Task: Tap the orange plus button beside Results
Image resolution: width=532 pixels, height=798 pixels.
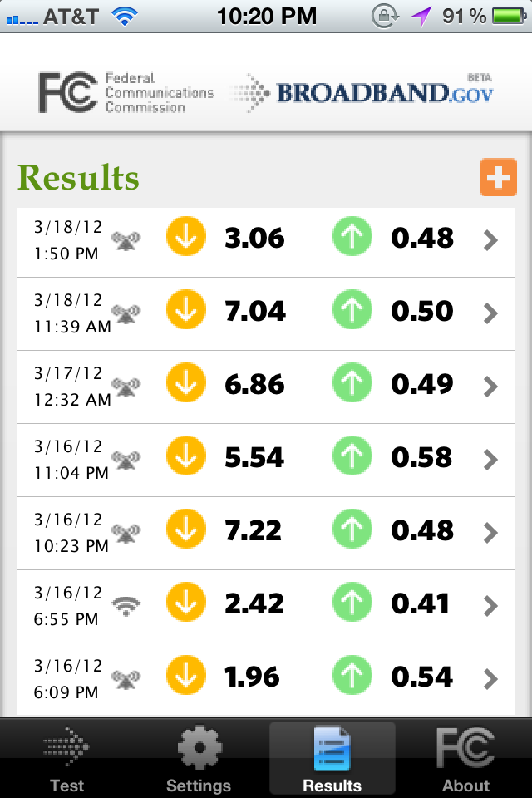Action: coord(499,177)
